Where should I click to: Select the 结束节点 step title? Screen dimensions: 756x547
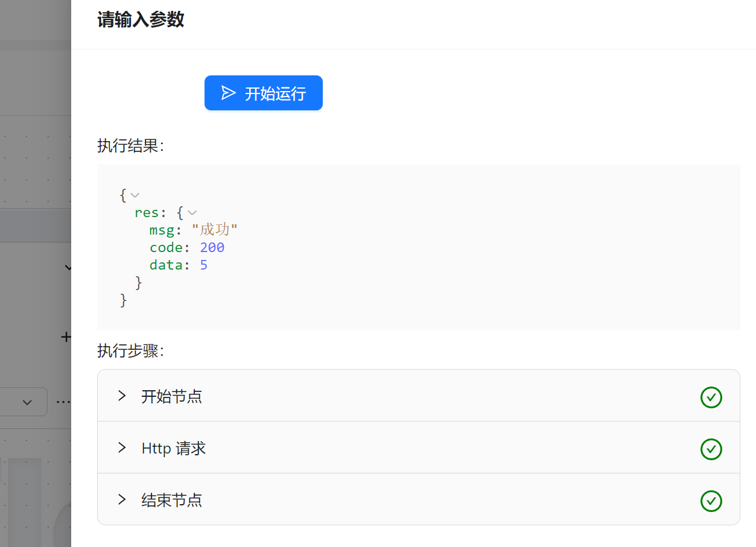[x=171, y=501]
